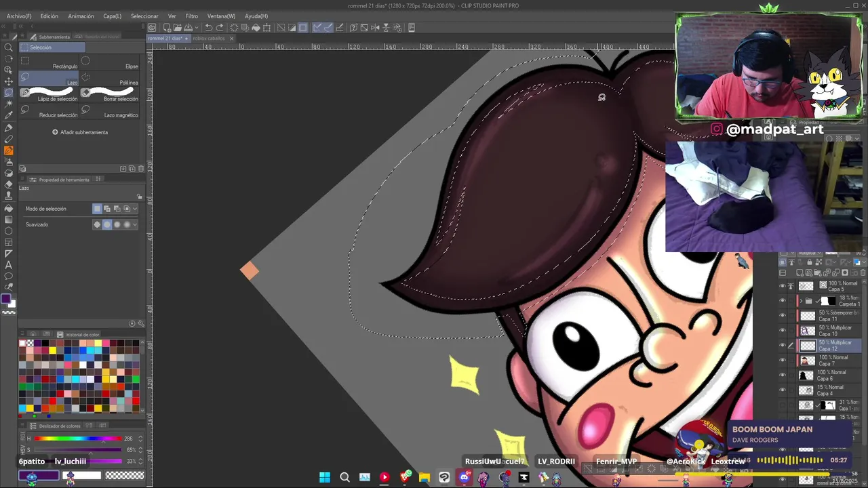The height and width of the screenshot is (488, 868).
Task: Open the sub tool panel hamburger menu
Action: 23,37
